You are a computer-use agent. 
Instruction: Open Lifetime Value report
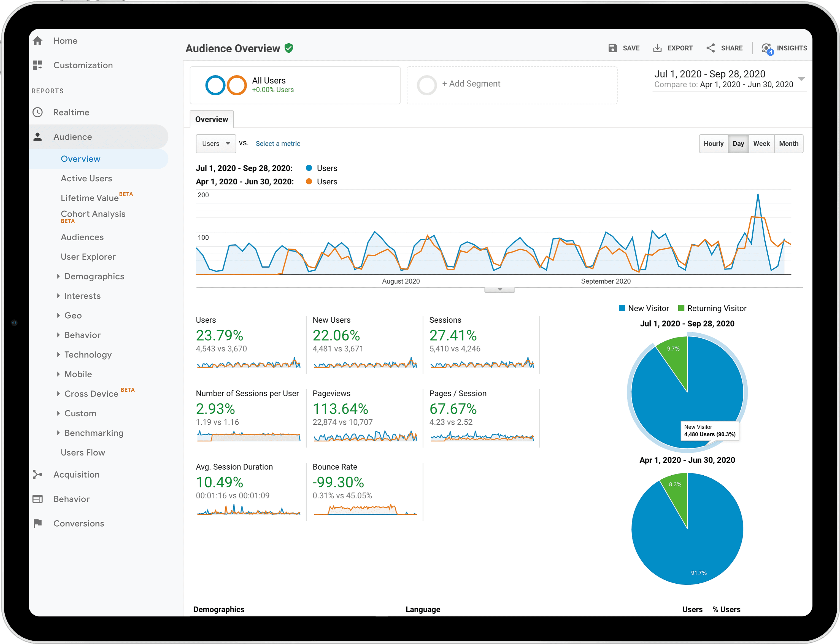tap(90, 198)
